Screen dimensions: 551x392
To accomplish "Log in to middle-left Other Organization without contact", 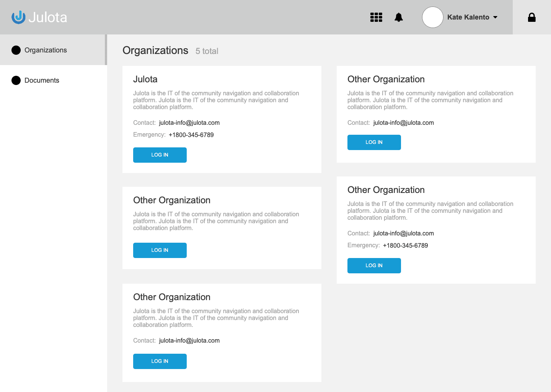I will coord(160,250).
